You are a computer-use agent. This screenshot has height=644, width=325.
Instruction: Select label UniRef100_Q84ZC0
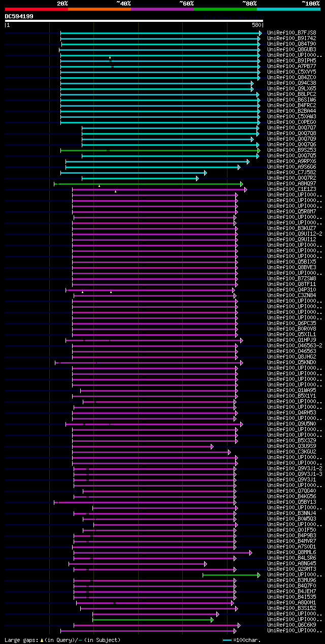[291, 77]
